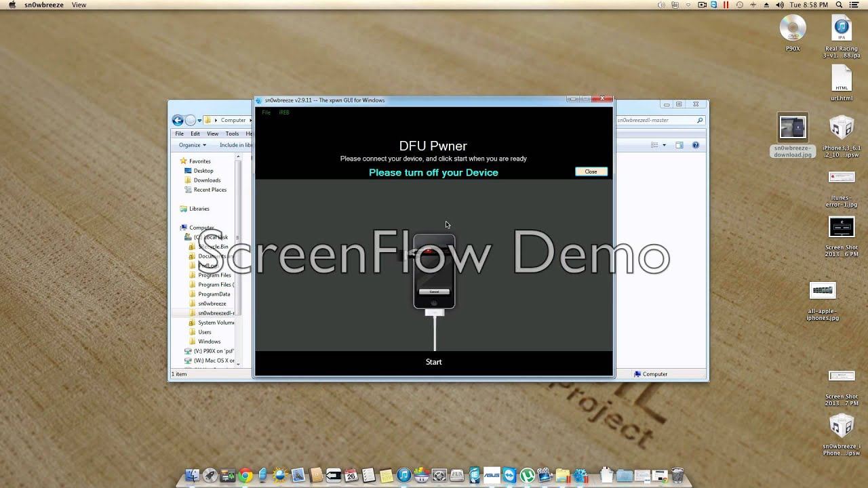Viewport: 868px width, 488px height.
Task: Select url.html file on desktop
Action: click(842, 83)
